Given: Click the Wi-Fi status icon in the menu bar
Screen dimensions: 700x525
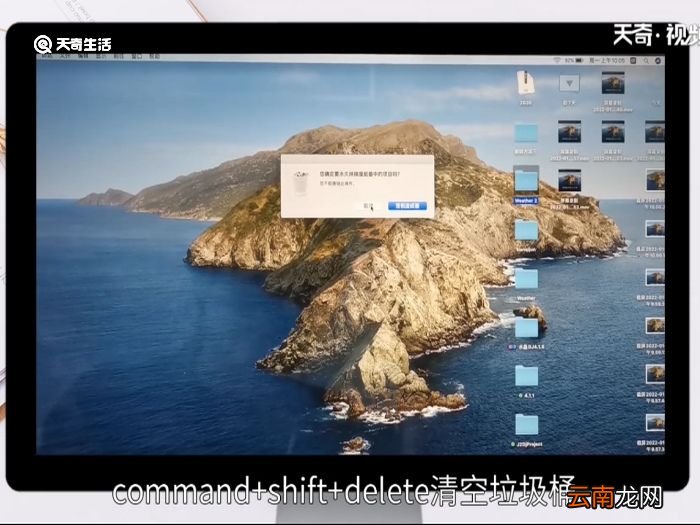Looking at the screenshot, I should click(x=557, y=60).
